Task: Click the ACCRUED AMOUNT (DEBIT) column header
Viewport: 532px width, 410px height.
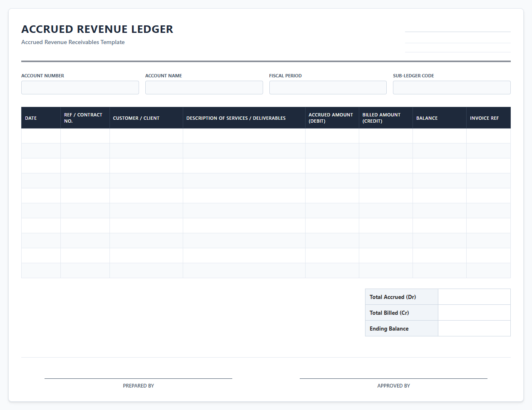Action: coord(332,118)
